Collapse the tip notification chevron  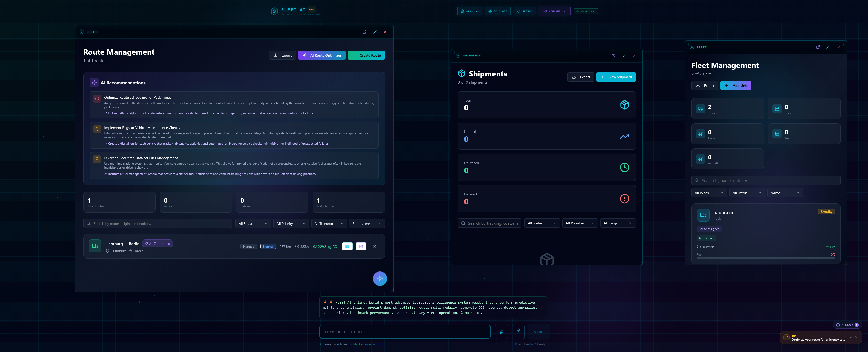pyautogui.click(x=851, y=337)
